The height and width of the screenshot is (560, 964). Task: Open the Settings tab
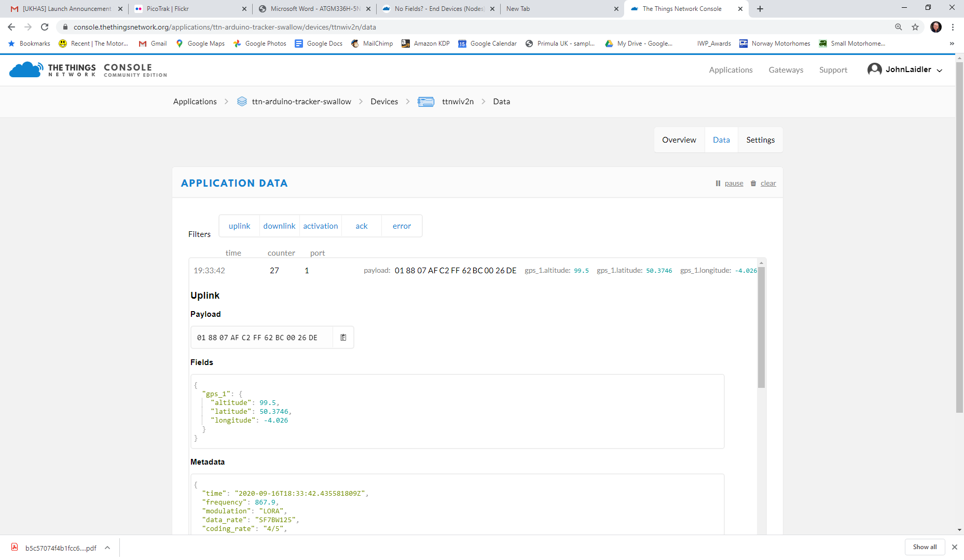pyautogui.click(x=760, y=140)
